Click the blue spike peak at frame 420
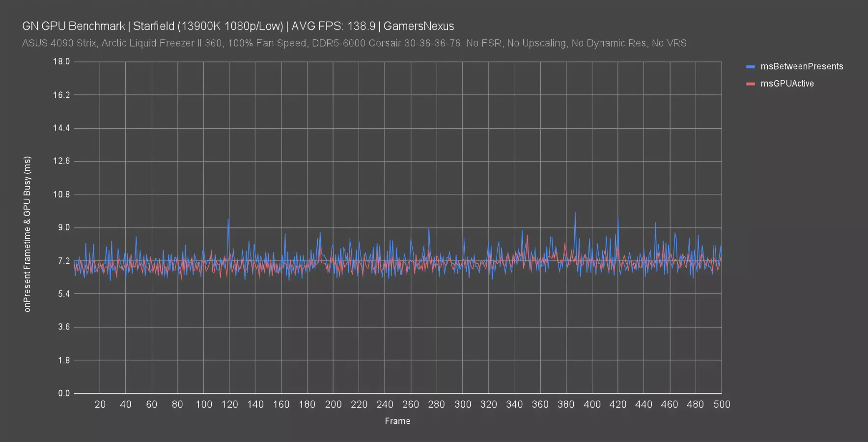The width and height of the screenshot is (868, 442). (618, 219)
